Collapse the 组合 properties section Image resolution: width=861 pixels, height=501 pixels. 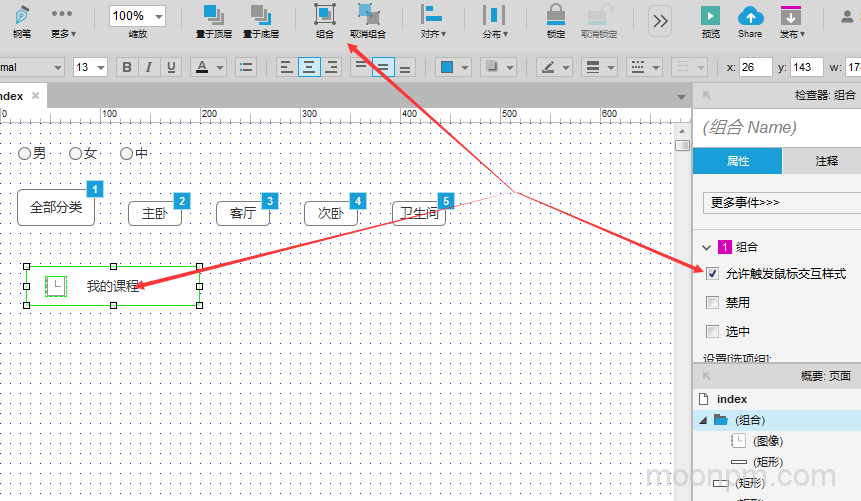[x=707, y=247]
